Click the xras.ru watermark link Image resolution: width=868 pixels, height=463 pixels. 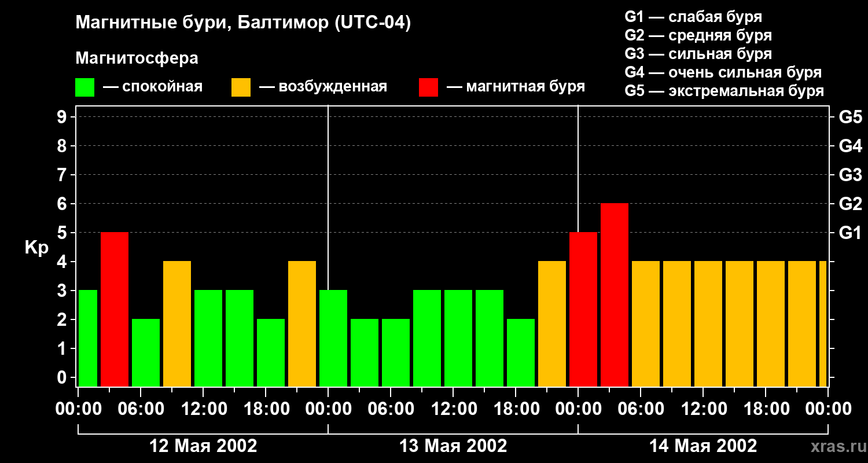(x=836, y=446)
